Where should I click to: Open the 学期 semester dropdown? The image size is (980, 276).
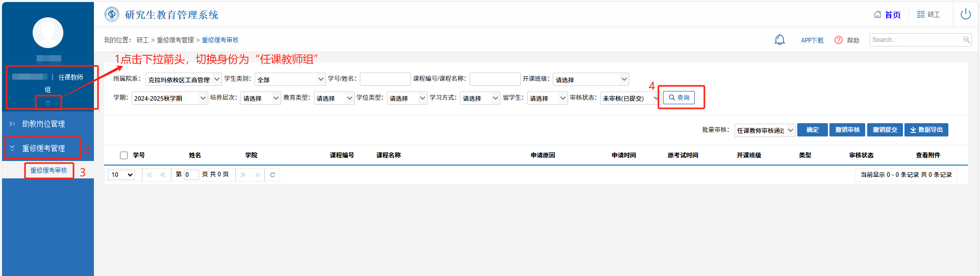pyautogui.click(x=169, y=98)
